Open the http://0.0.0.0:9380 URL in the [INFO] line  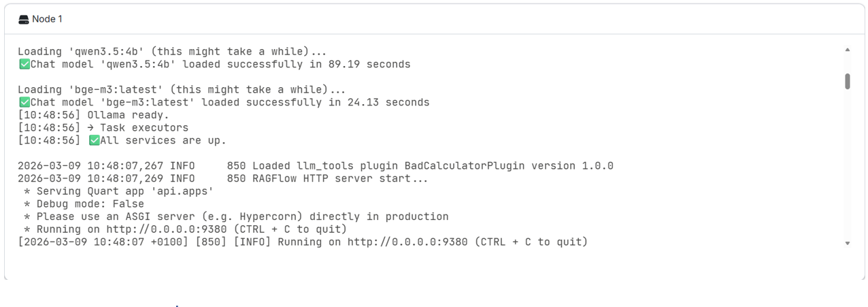407,242
